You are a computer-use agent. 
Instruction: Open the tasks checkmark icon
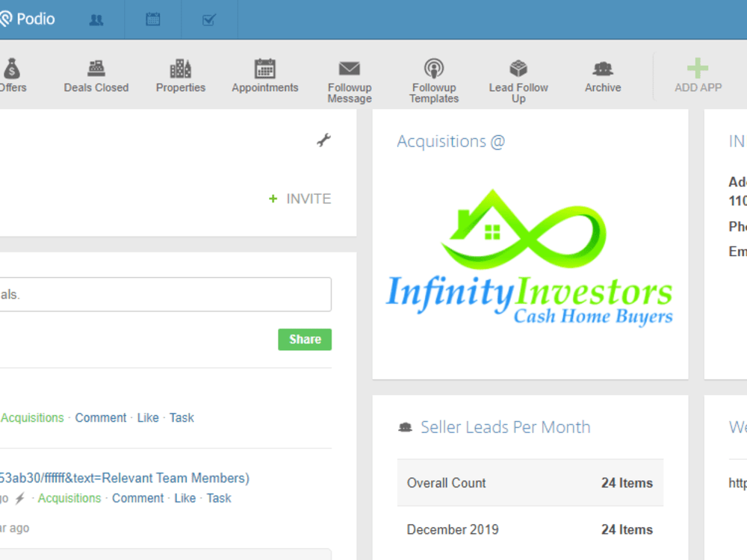209,19
